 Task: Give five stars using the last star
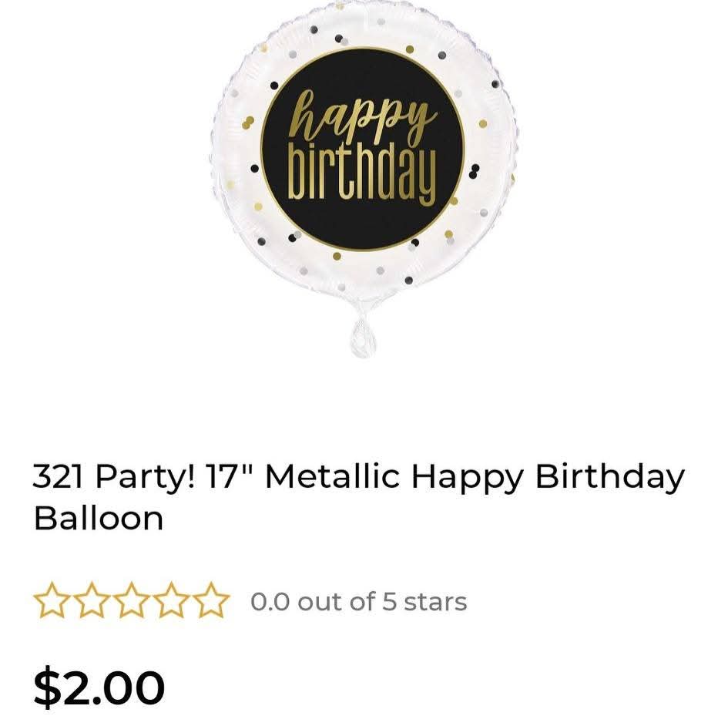[x=211, y=601]
